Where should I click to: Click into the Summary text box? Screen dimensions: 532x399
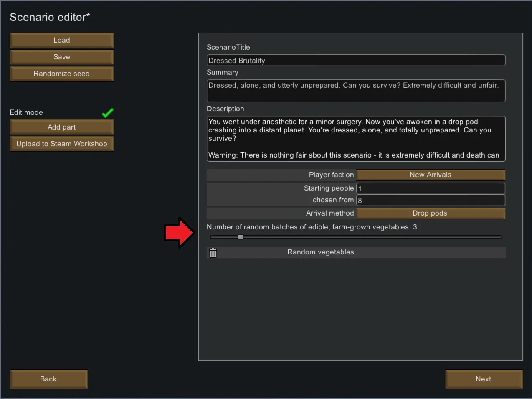pos(356,91)
